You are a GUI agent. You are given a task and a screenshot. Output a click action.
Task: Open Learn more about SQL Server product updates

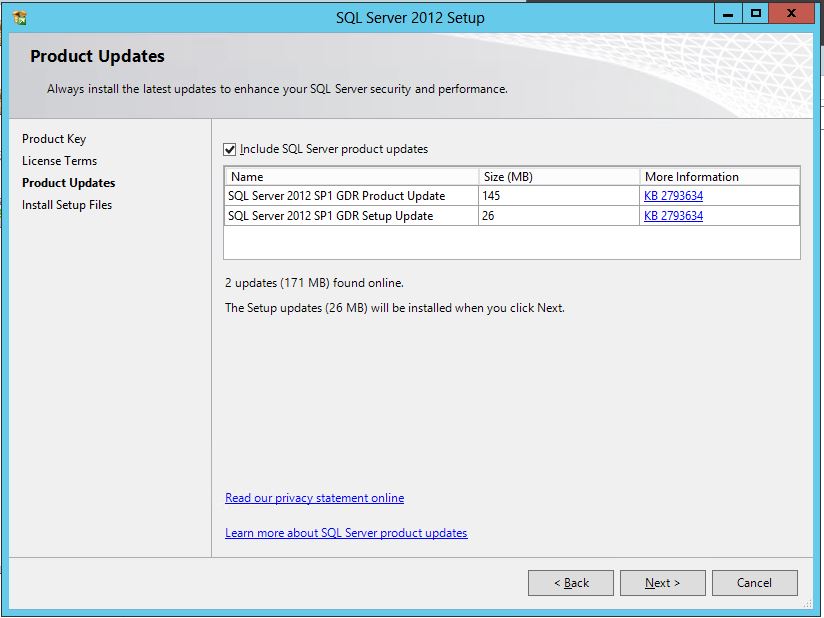346,533
